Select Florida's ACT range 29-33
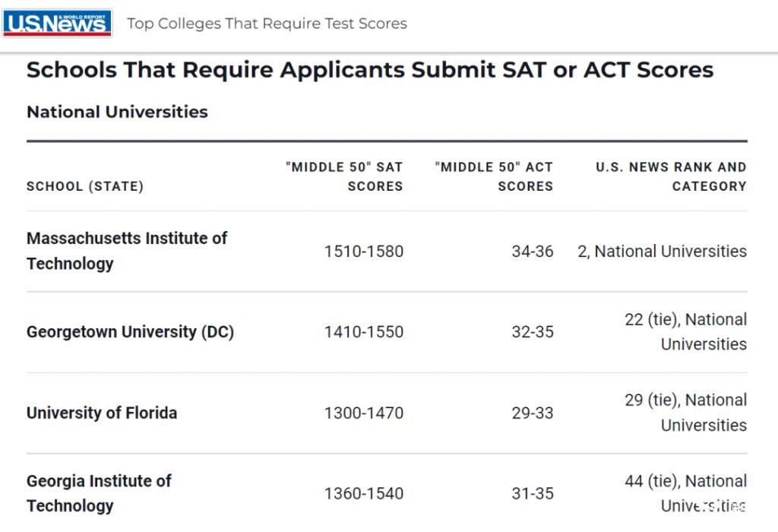 point(533,413)
